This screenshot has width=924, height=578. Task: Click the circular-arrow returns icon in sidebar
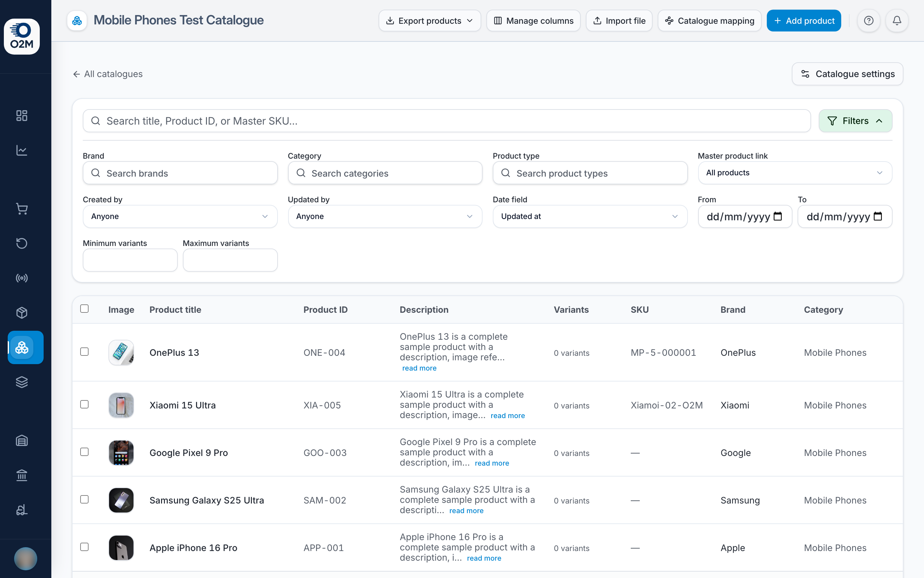click(x=22, y=243)
